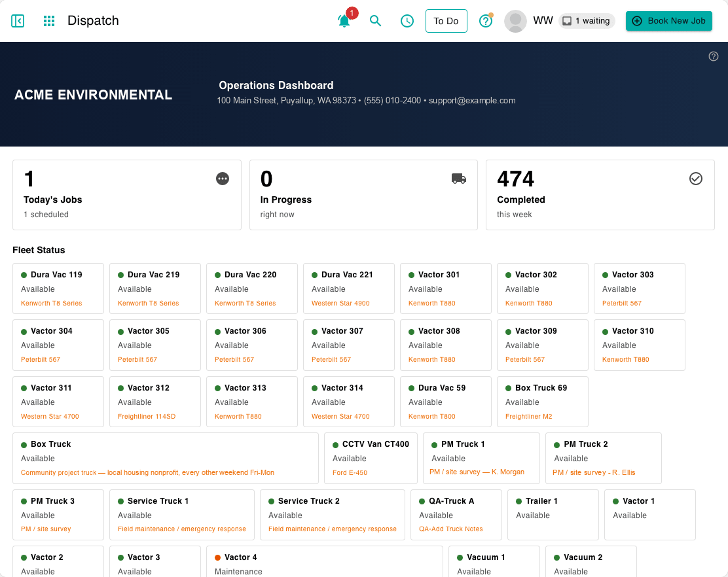Select the Vactor 4 Maintenance card
Viewport: 728px width, 577px height.
pyautogui.click(x=325, y=562)
